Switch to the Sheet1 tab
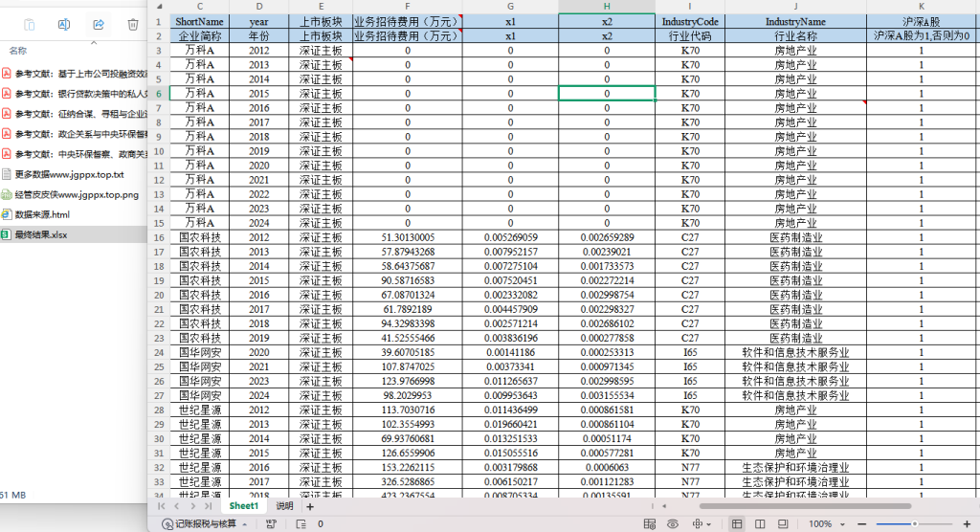The image size is (980, 532). 244,506
